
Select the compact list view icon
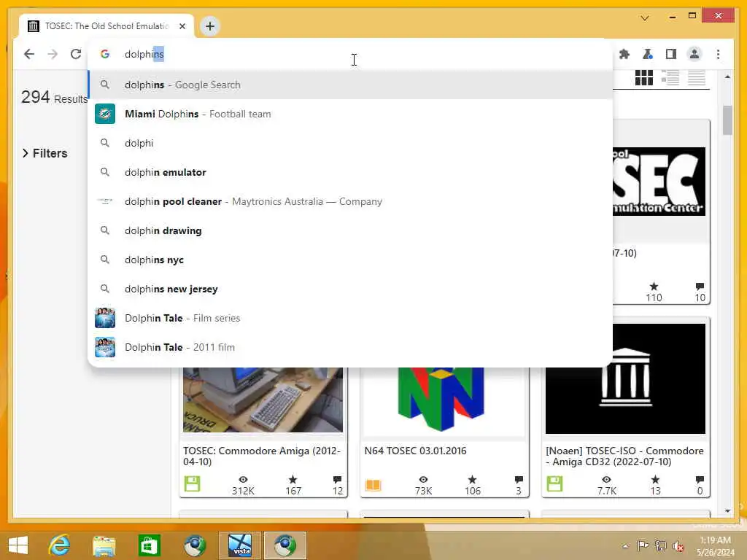click(697, 77)
